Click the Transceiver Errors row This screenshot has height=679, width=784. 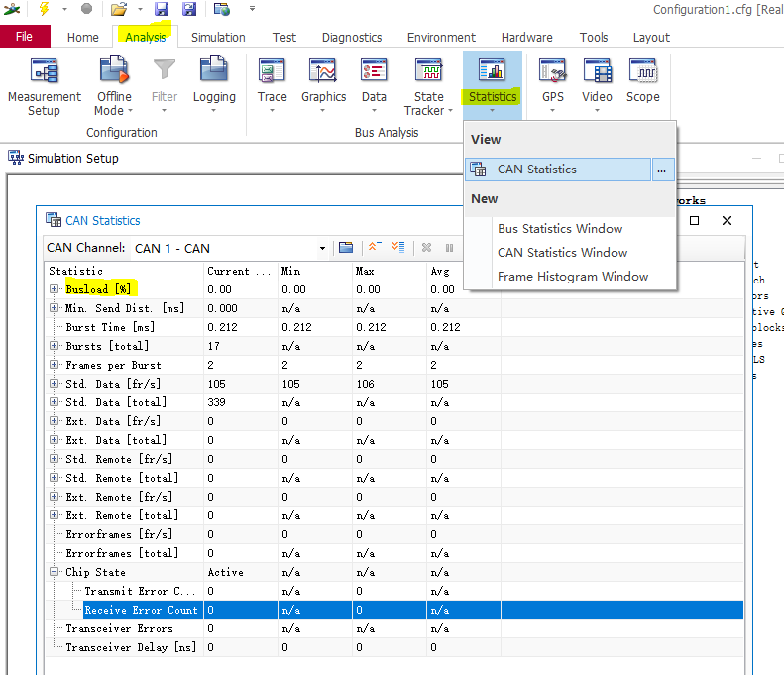point(393,628)
